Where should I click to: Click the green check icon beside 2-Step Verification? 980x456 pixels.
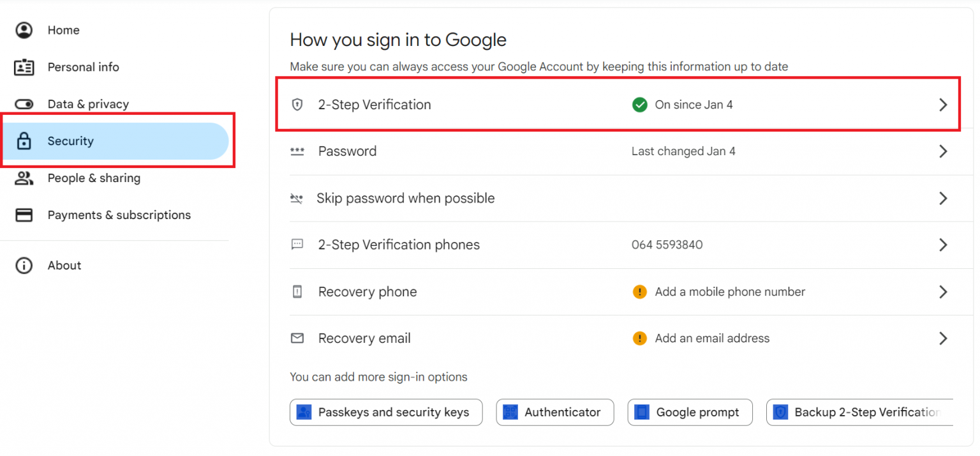[x=640, y=104]
